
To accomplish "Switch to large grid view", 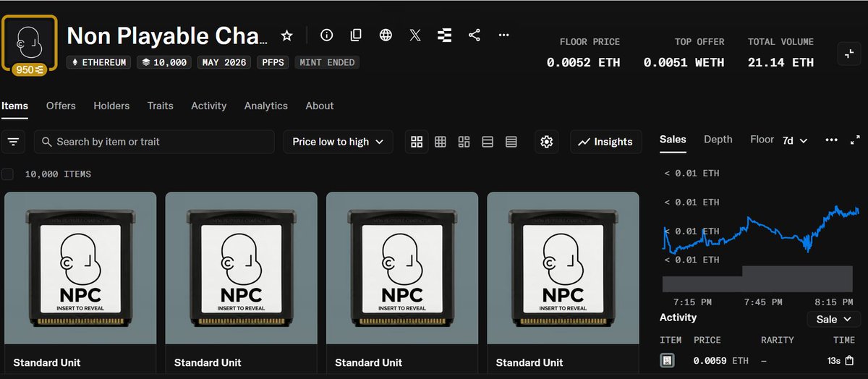I will click(x=417, y=142).
